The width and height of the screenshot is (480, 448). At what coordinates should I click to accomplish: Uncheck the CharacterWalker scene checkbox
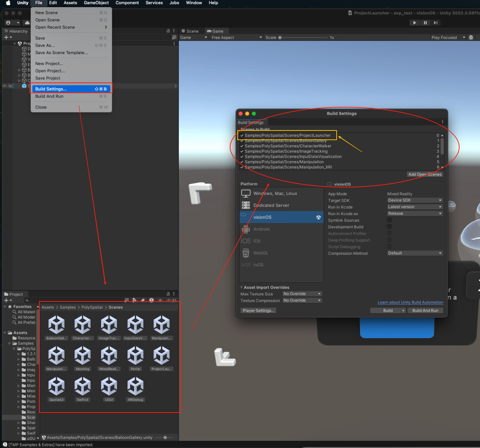coord(242,146)
